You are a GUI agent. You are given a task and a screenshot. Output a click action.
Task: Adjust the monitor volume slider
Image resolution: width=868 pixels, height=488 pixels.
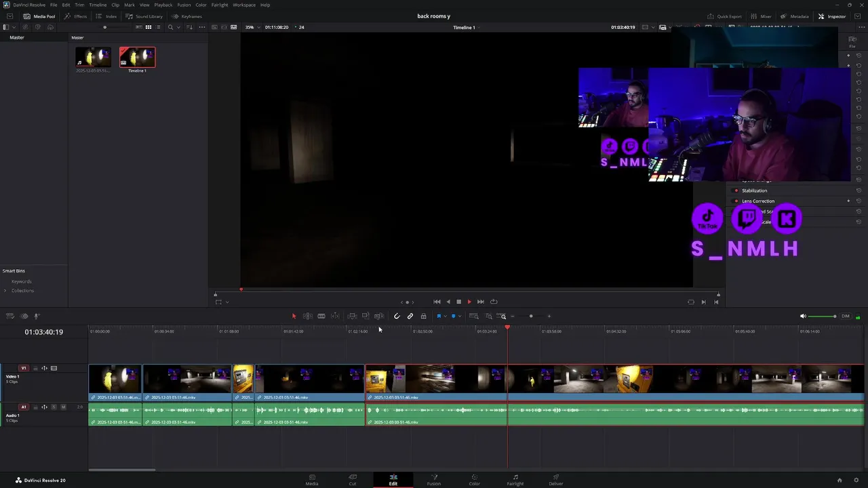tap(823, 316)
